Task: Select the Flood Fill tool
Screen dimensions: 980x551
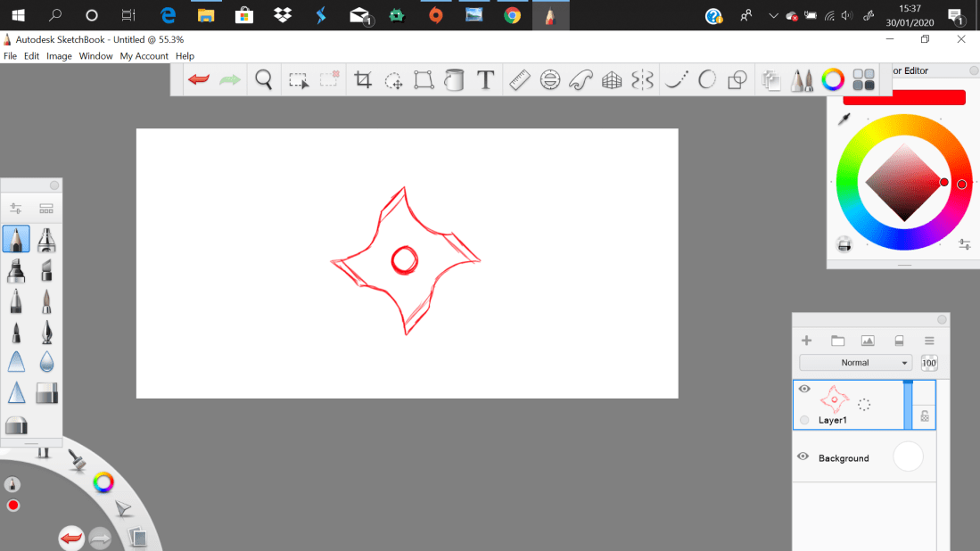Action: click(454, 79)
